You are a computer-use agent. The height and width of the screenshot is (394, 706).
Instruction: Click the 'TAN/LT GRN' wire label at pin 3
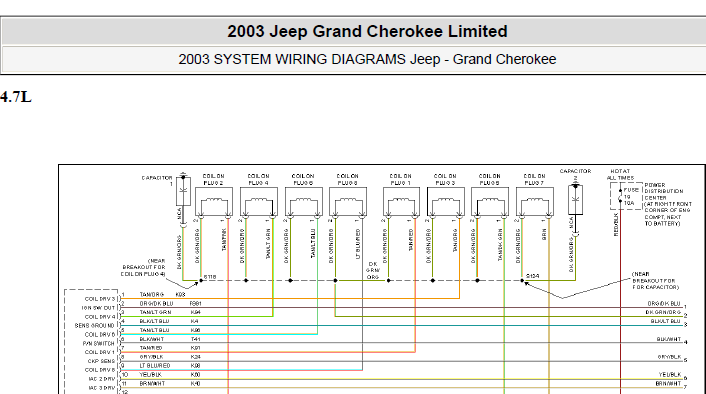coord(155,312)
